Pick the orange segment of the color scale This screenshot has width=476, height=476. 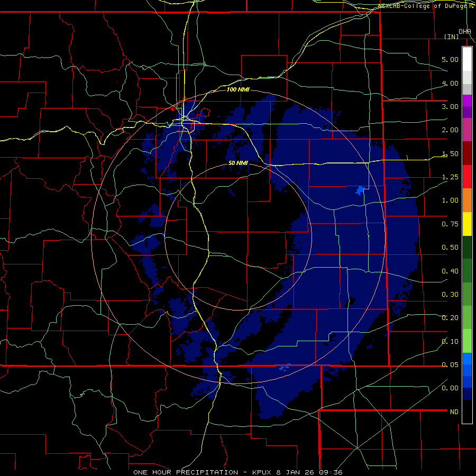[467, 200]
